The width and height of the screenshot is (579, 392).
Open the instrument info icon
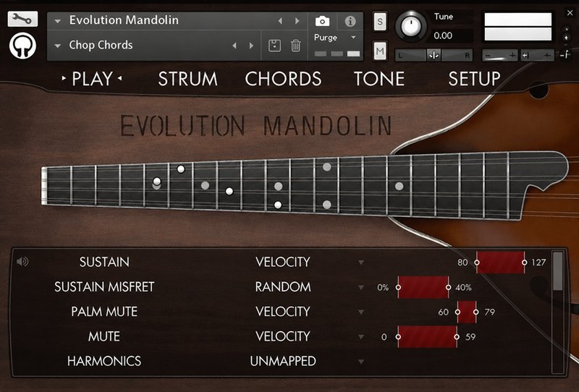tap(350, 22)
